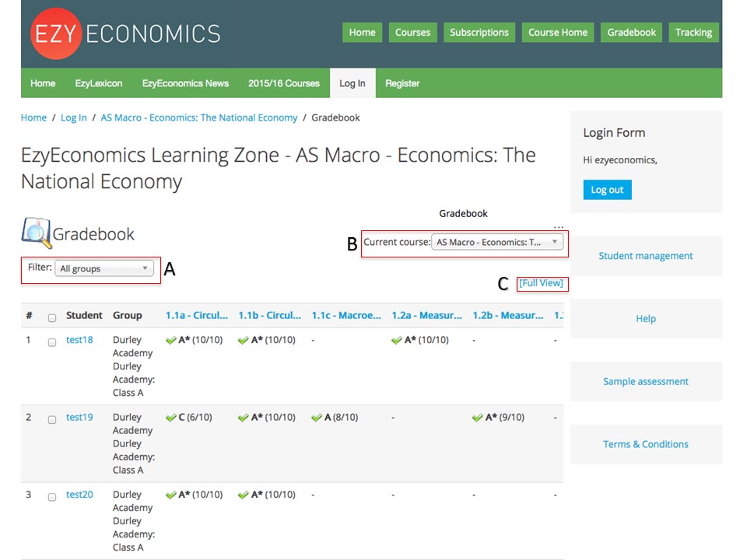The height and width of the screenshot is (560, 747).
Task: Click green checkmark for test19 C grade
Action: click(171, 418)
